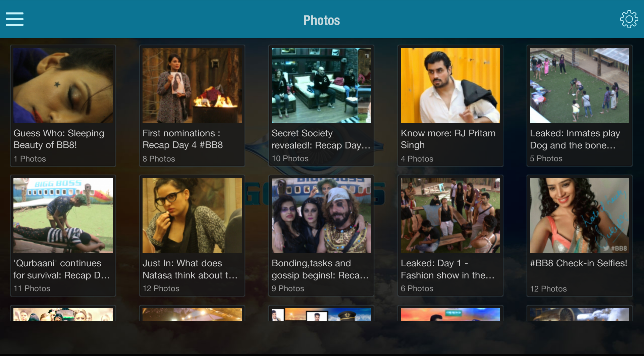Open the RJ Pritam Singh album photo
The width and height of the screenshot is (644, 356).
(x=450, y=86)
